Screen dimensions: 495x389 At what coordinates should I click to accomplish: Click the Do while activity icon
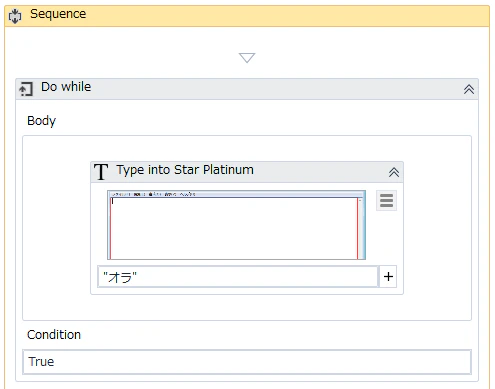26,89
